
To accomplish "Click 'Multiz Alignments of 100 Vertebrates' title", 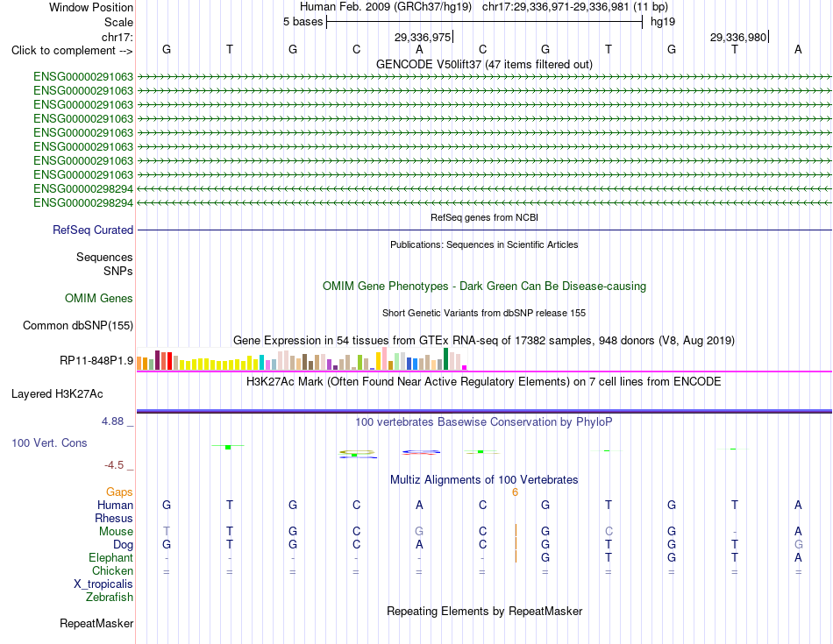I will click(484, 480).
